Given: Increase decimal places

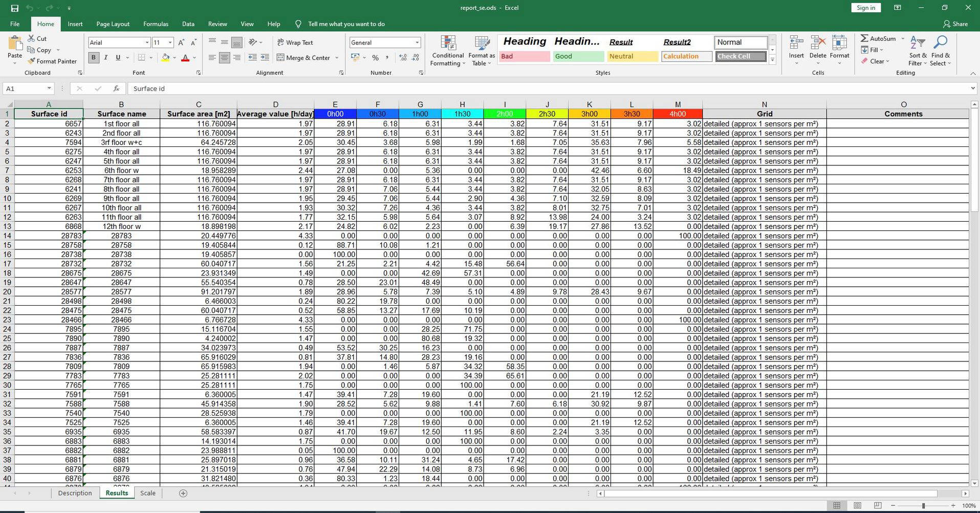Looking at the screenshot, I should click(x=403, y=58).
